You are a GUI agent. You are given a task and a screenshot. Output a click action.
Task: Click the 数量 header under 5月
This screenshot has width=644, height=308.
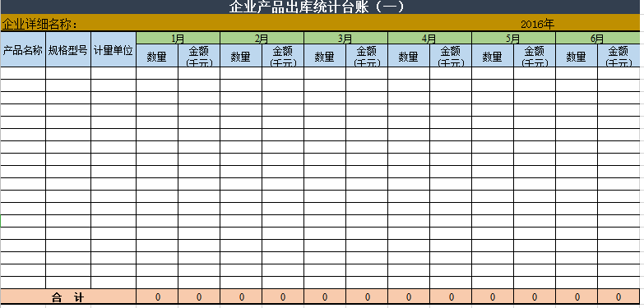point(493,56)
